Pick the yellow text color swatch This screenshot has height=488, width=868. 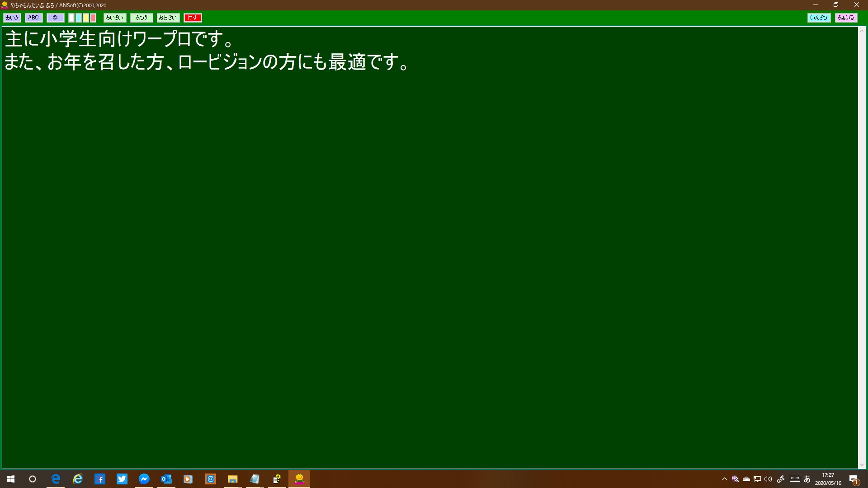click(86, 18)
